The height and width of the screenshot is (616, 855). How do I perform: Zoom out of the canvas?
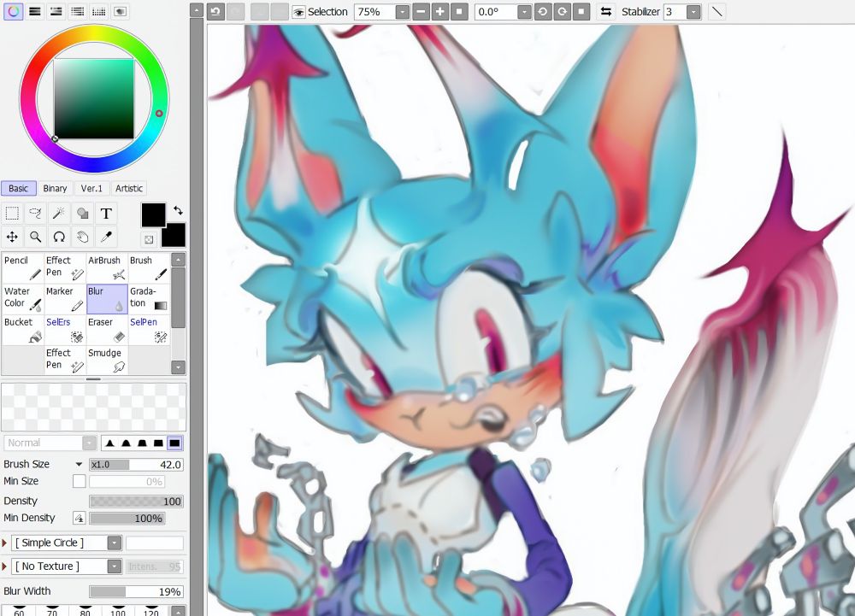point(421,12)
